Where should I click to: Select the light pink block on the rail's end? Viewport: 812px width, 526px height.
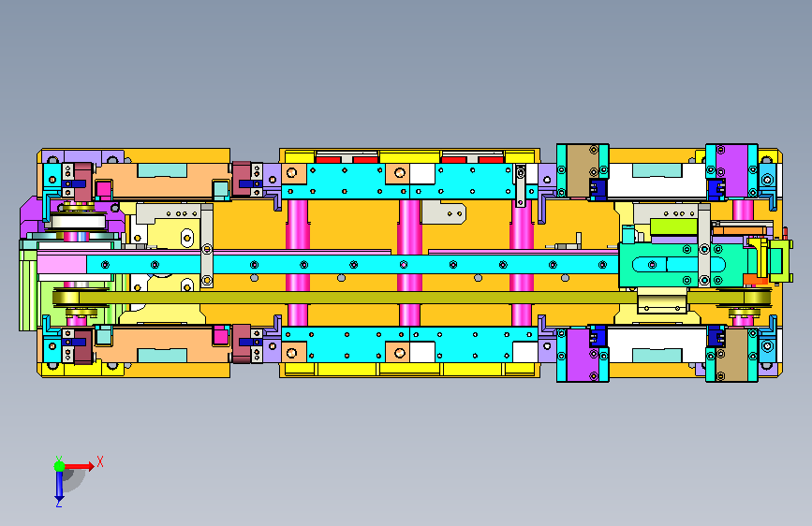pos(62,265)
